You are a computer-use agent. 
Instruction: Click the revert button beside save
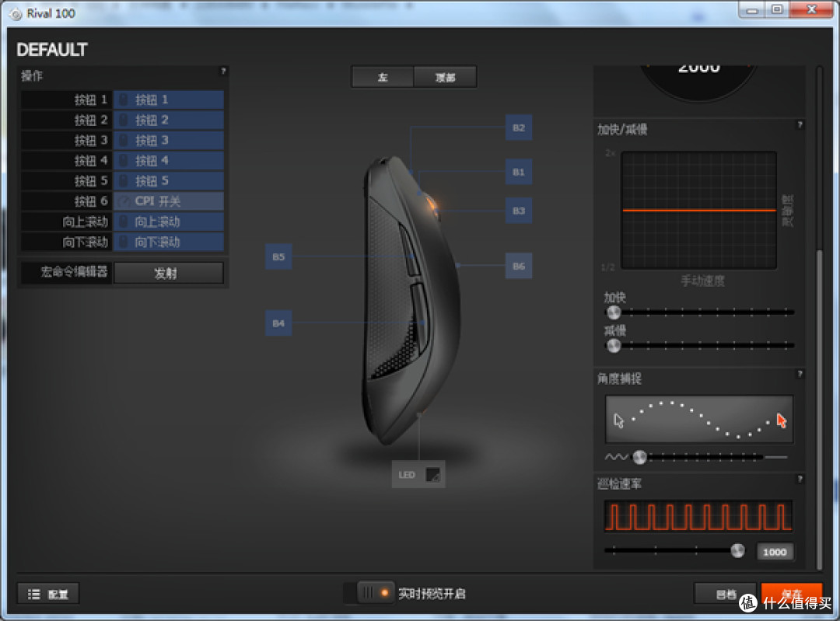click(726, 594)
